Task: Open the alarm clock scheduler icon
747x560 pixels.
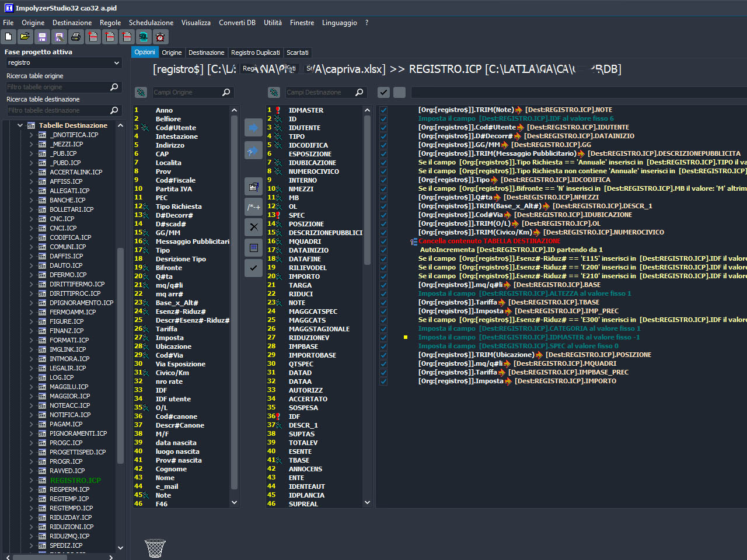Action: click(x=160, y=37)
